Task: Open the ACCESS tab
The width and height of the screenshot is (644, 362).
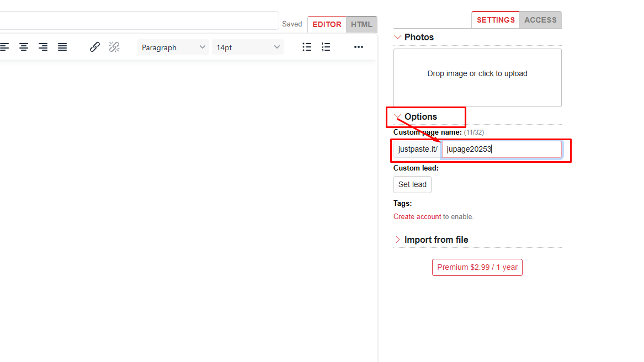Action: [540, 20]
